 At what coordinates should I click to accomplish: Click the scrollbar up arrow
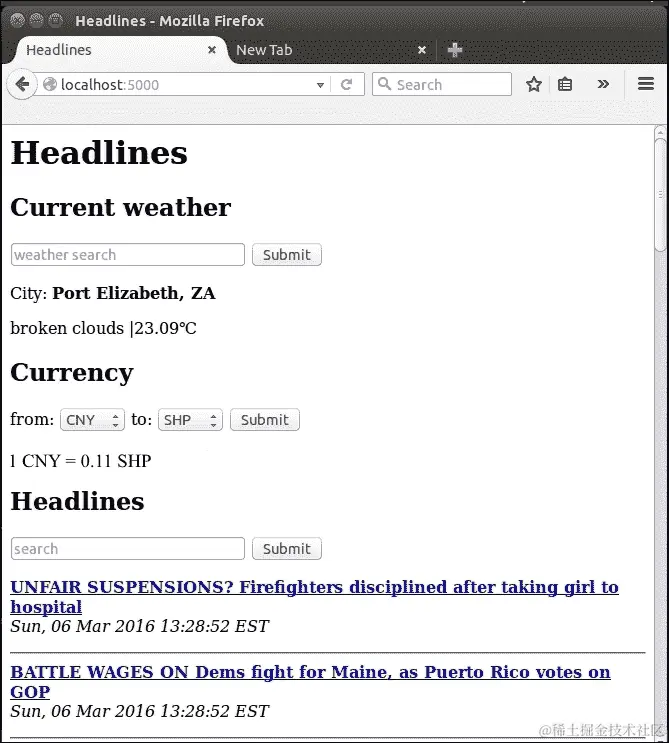click(660, 133)
